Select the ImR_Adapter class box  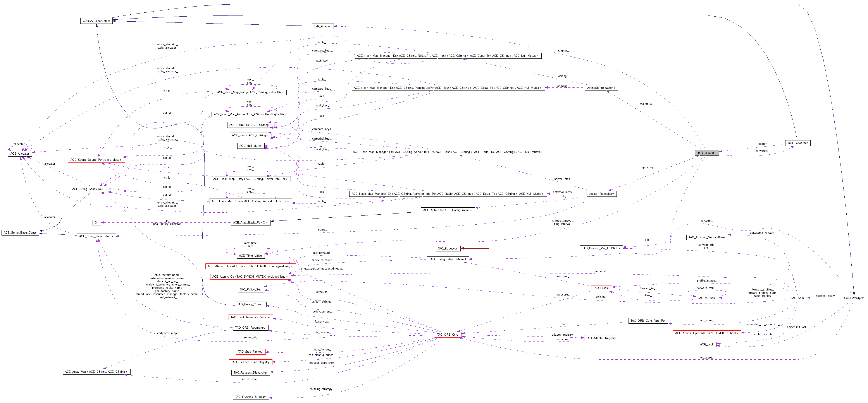pos(322,26)
